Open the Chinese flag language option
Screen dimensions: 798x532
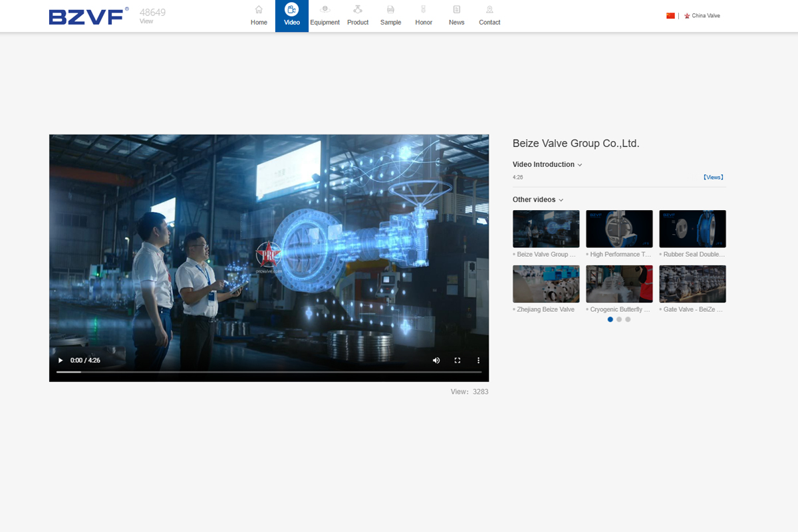(x=670, y=15)
